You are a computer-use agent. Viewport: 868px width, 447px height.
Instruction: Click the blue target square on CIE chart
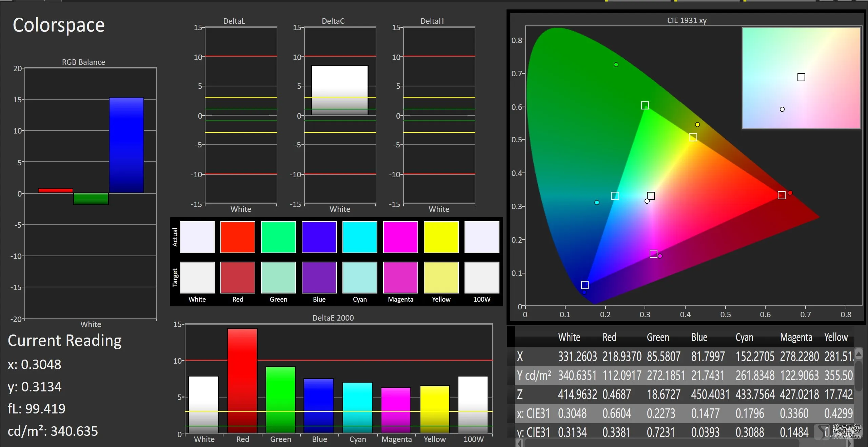point(585,285)
